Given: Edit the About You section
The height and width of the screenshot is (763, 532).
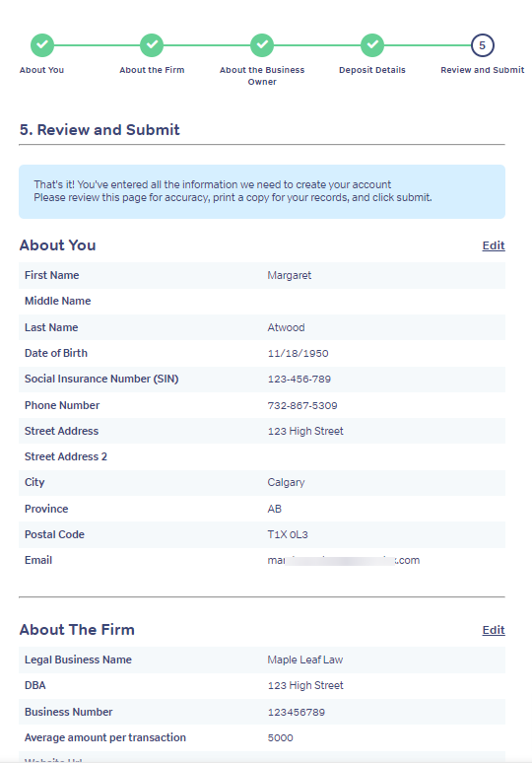Looking at the screenshot, I should 494,245.
